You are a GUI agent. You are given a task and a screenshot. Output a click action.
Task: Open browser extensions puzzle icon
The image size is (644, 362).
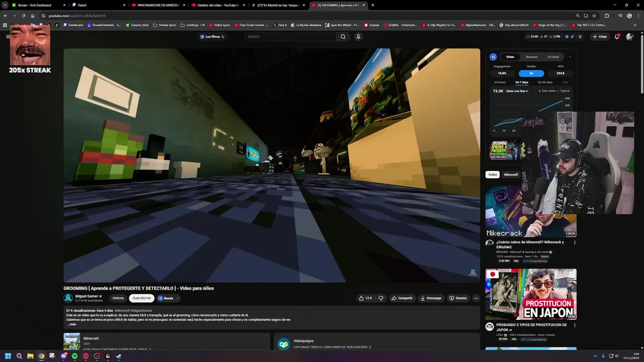coord(606,16)
